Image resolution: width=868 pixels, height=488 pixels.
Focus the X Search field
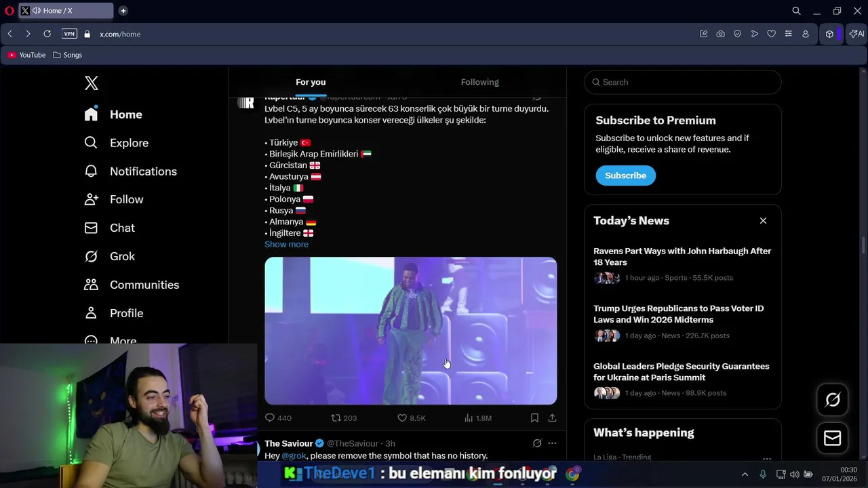pos(683,82)
